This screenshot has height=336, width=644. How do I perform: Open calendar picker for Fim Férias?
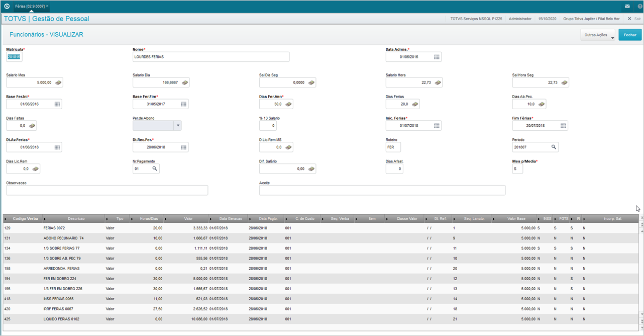coord(563,126)
